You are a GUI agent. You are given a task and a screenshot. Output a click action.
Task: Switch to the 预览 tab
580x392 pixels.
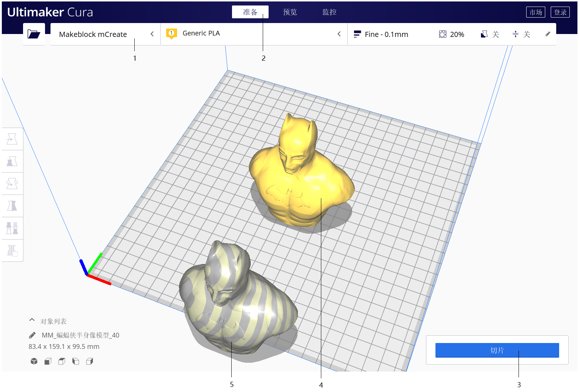coord(290,12)
